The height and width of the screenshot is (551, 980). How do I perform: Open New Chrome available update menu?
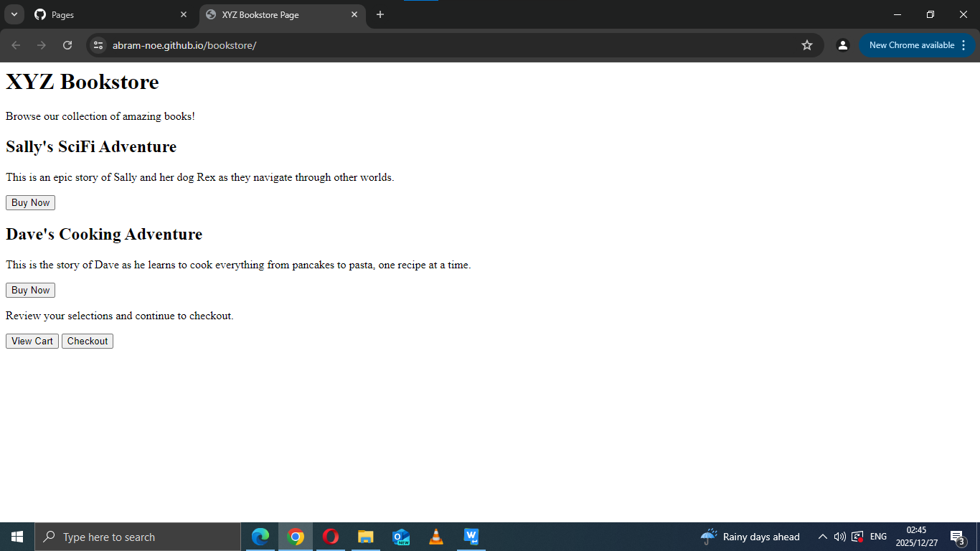918,45
